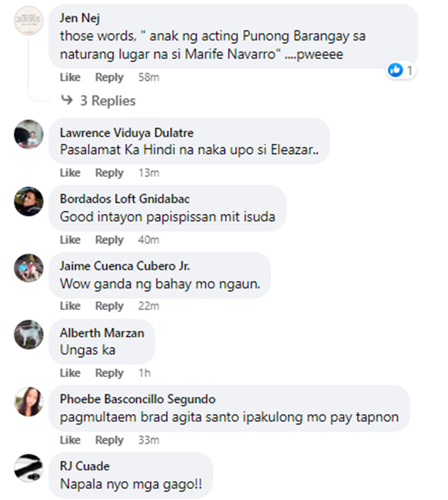Like Jen Nej's comment
The height and width of the screenshot is (500, 448).
70,78
